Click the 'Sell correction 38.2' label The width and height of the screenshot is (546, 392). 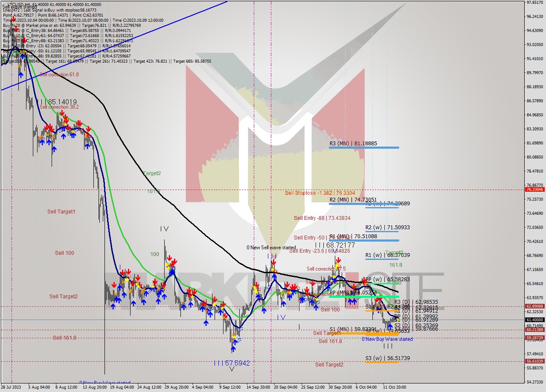click(x=59, y=107)
